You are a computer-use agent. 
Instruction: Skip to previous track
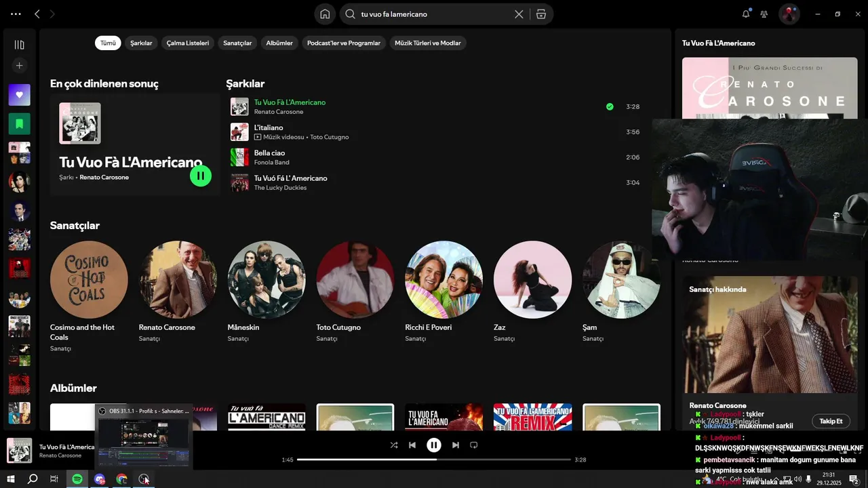(x=412, y=445)
